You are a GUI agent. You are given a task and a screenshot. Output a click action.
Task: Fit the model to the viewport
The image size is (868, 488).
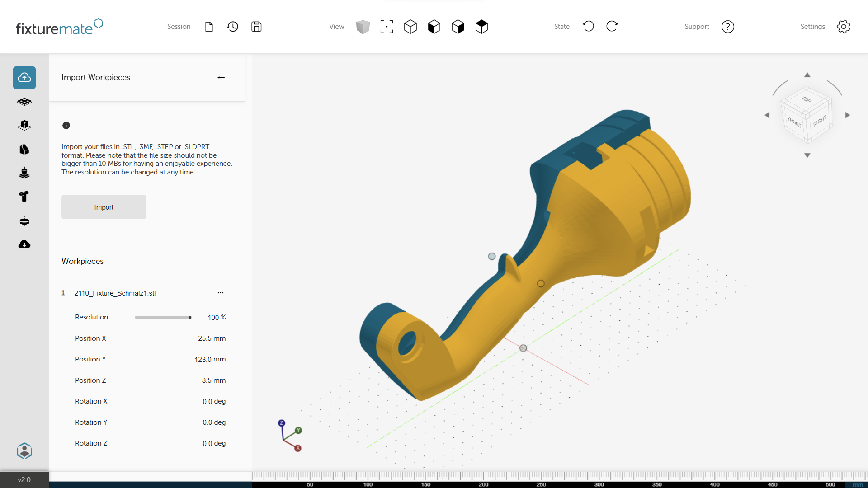387,26
